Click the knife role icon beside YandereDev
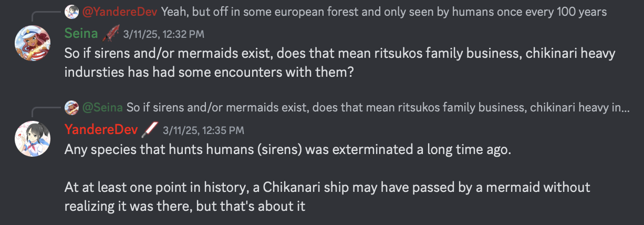Screen dimensions: 644x225 coord(150,129)
